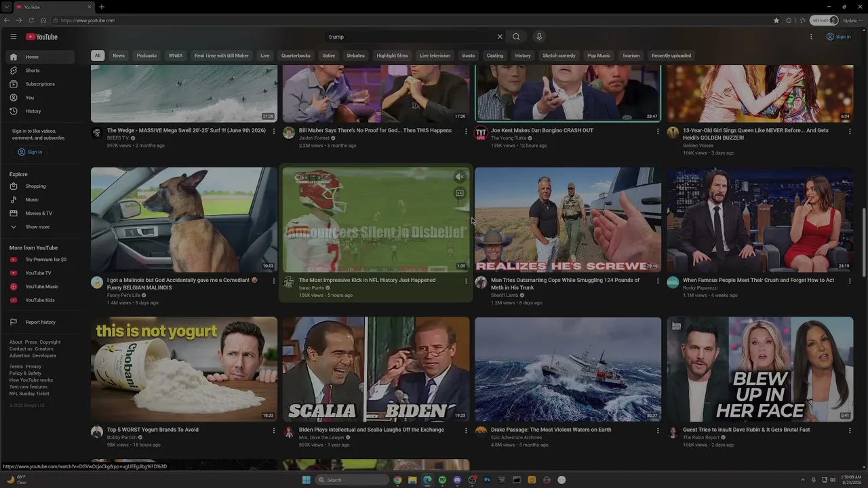
Task: Open Subscriptions in the sidebar
Action: click(41, 84)
